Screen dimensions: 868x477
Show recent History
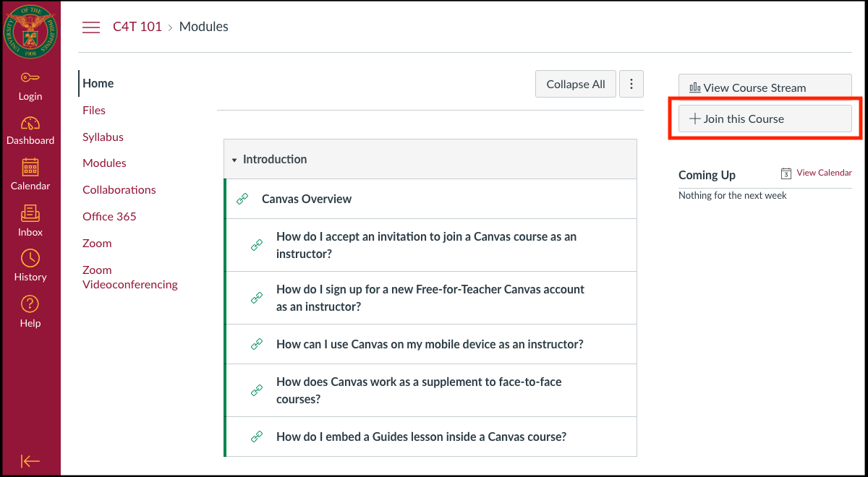click(x=30, y=259)
